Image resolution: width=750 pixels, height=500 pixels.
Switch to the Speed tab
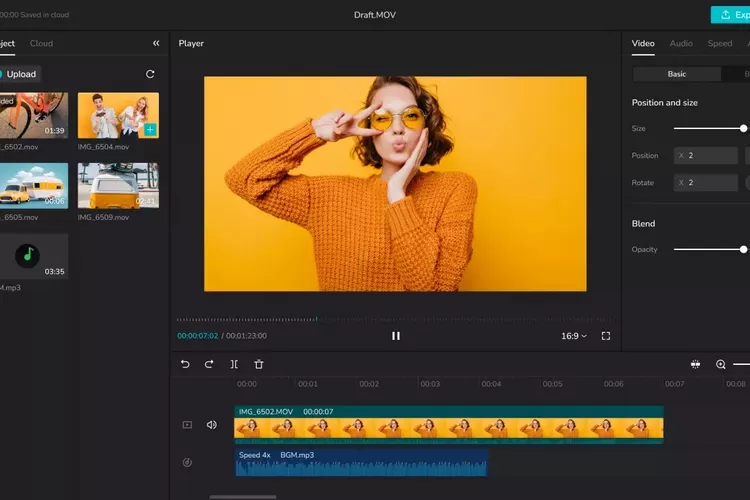click(x=720, y=43)
